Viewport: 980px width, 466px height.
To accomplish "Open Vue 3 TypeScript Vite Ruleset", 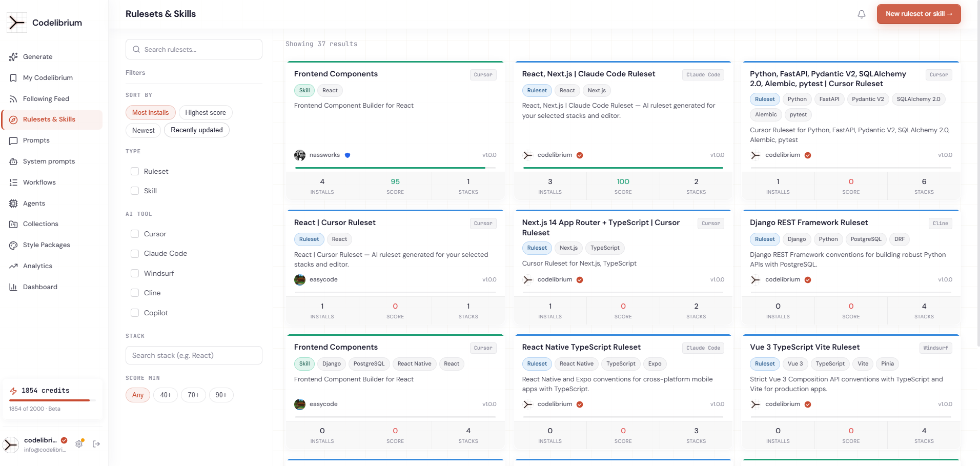I will pos(805,347).
